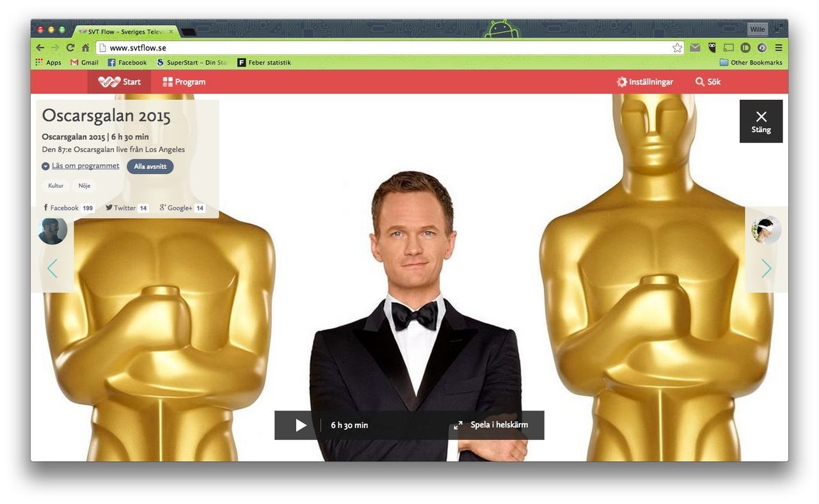
Task: Open Inställningar settings
Action: coord(645,82)
